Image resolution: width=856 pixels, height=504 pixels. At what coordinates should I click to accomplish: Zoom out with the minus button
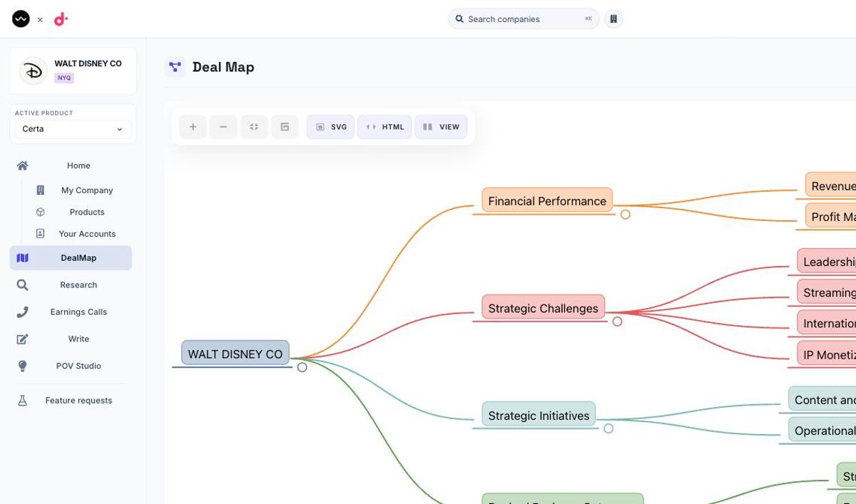[223, 127]
